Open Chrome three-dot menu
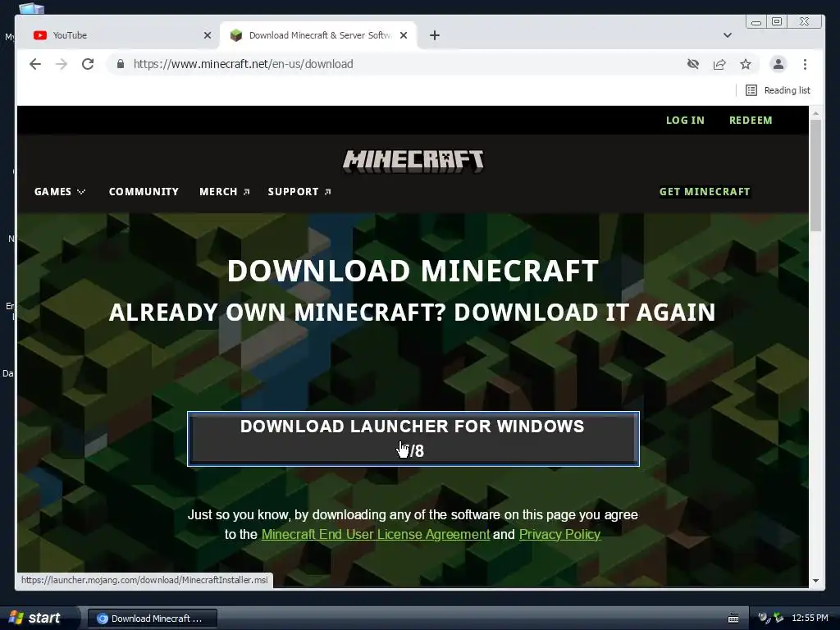Screen dimensions: 840x630 coord(806,64)
